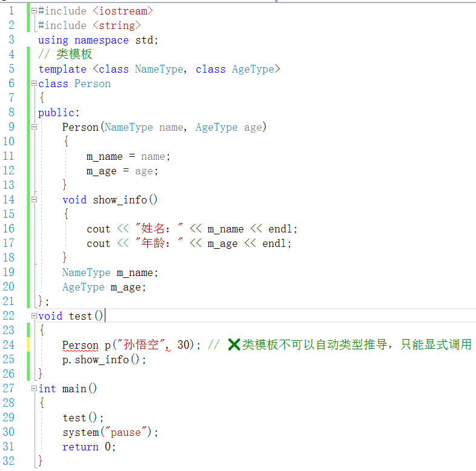The width and height of the screenshot is (476, 471).
Task: Click the Person constructor name on line 9
Action: pyautogui.click(x=81, y=127)
